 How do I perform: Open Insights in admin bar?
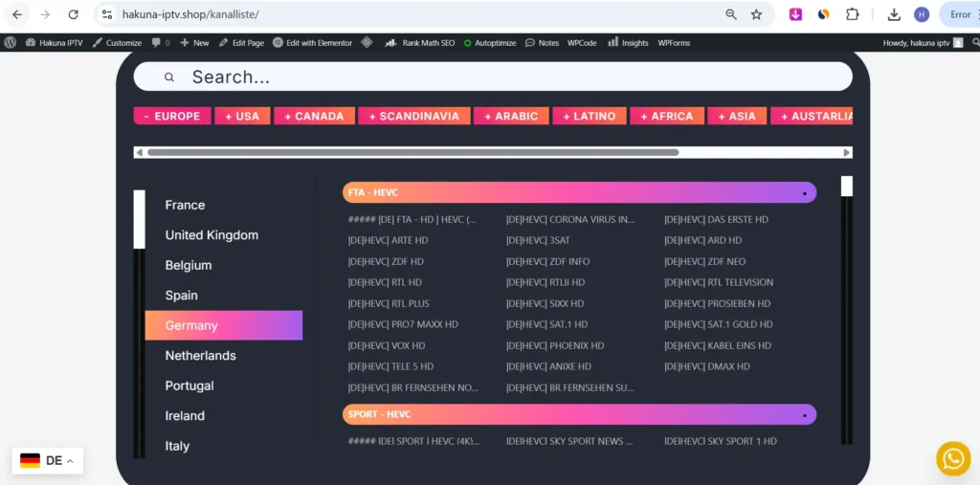pos(628,42)
